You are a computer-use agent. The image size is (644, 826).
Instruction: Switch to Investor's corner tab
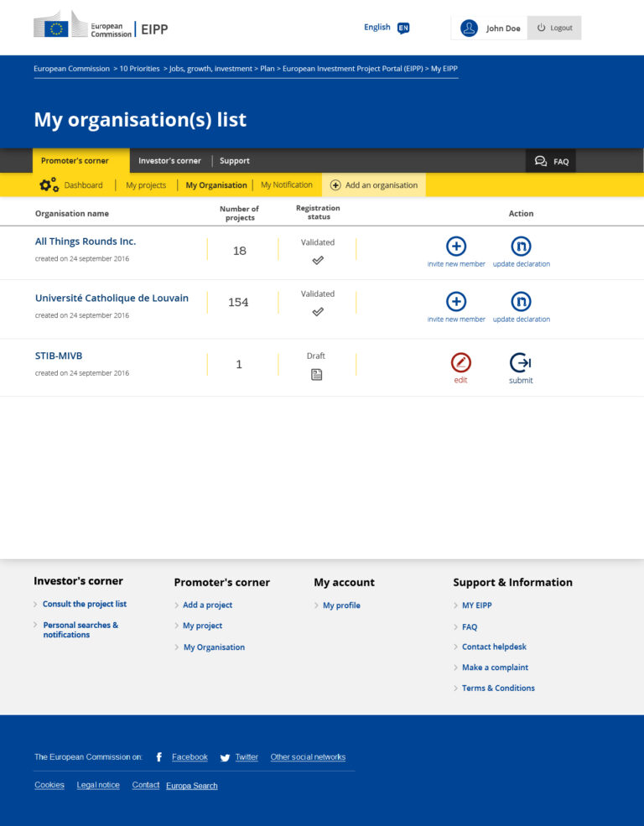tap(169, 161)
